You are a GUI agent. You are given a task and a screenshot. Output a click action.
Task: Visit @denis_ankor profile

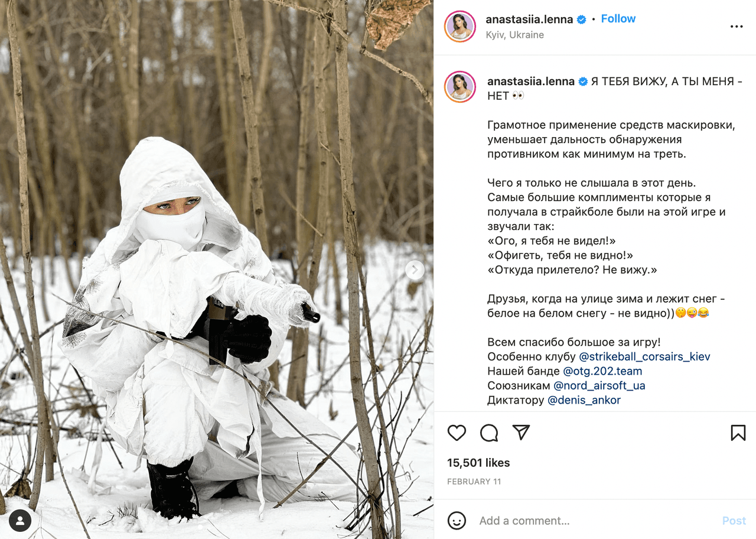pos(584,400)
